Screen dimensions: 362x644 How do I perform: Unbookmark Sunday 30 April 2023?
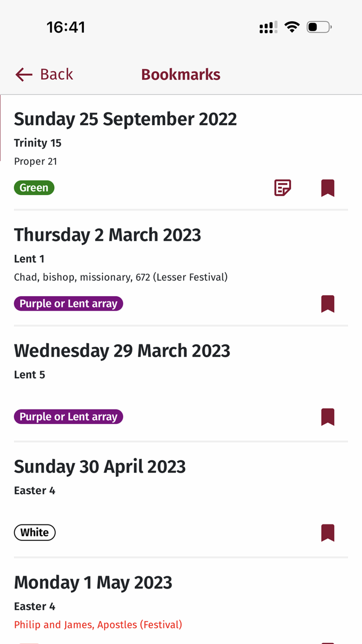pos(328,532)
